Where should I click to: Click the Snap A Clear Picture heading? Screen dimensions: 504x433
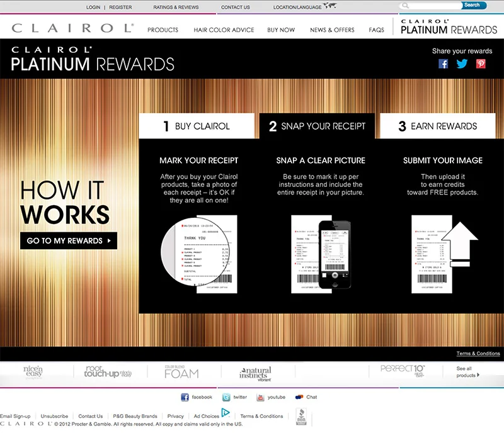[x=321, y=160]
